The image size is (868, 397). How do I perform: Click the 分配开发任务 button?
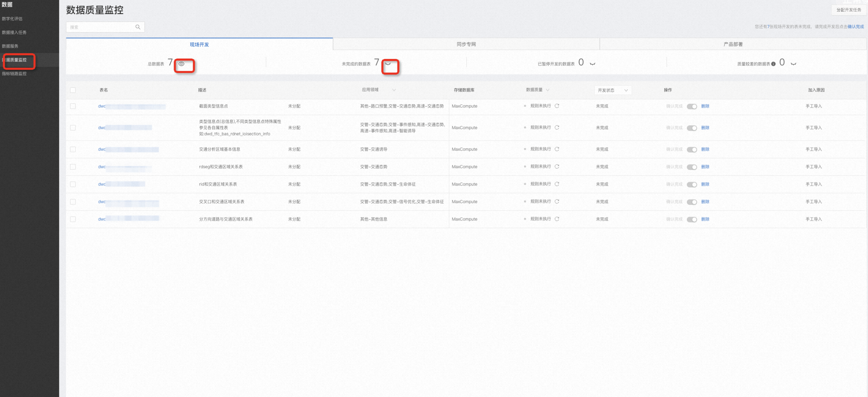848,10
